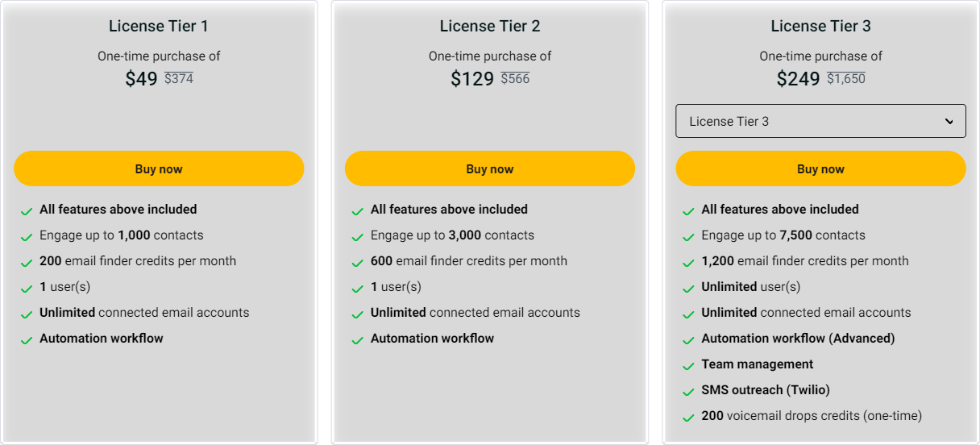The width and height of the screenshot is (980, 445).
Task: Click checkmark beside 'Team management' feature
Action: (x=688, y=366)
